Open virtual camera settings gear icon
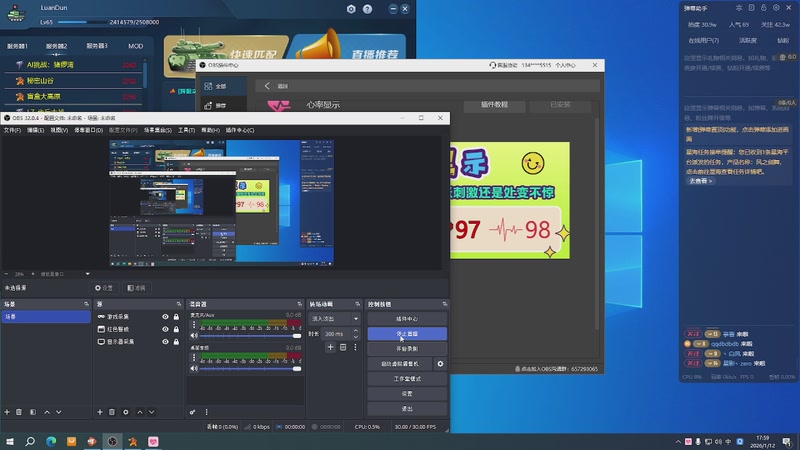 [x=440, y=364]
